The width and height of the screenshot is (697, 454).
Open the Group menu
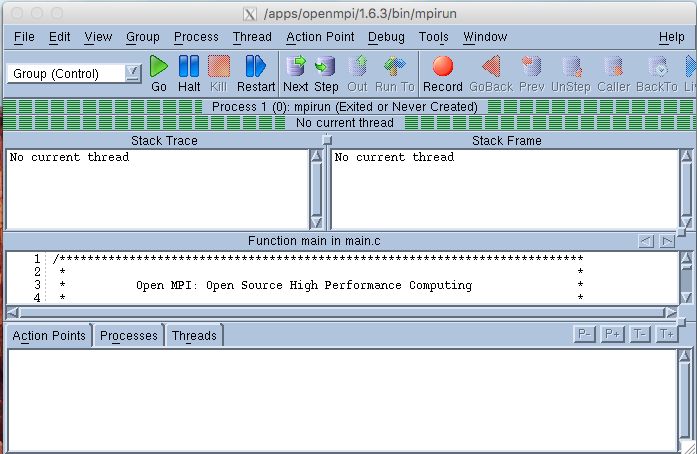(143, 37)
